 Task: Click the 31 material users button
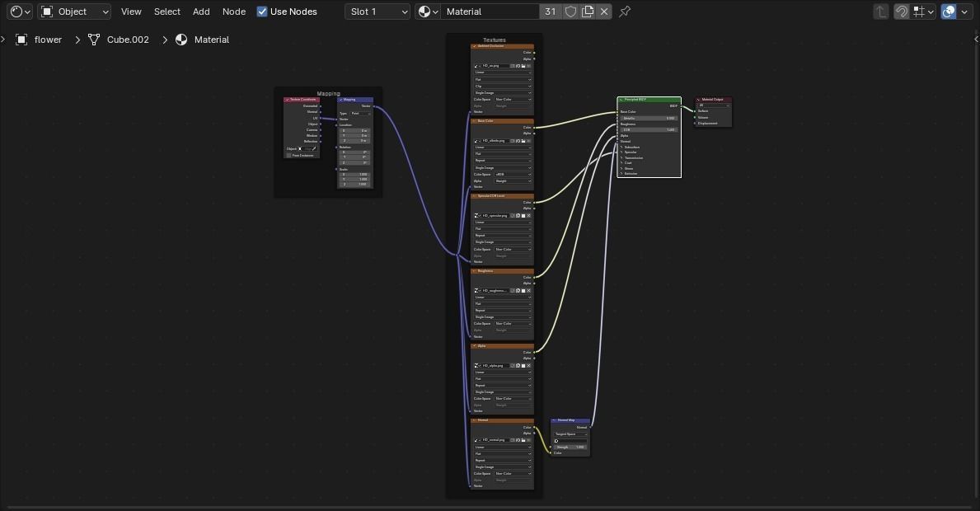click(x=550, y=12)
